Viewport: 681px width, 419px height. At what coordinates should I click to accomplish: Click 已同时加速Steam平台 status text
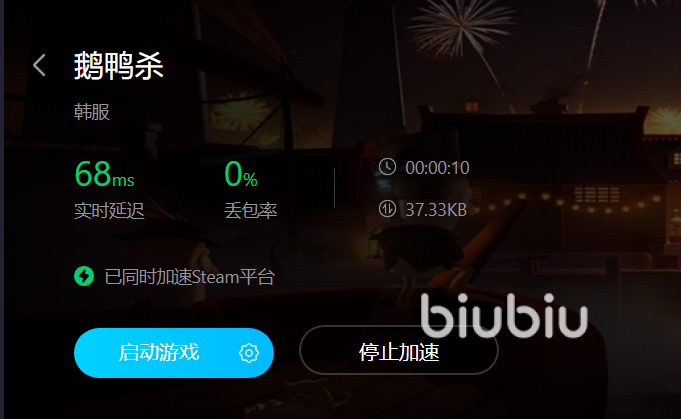coord(189,277)
